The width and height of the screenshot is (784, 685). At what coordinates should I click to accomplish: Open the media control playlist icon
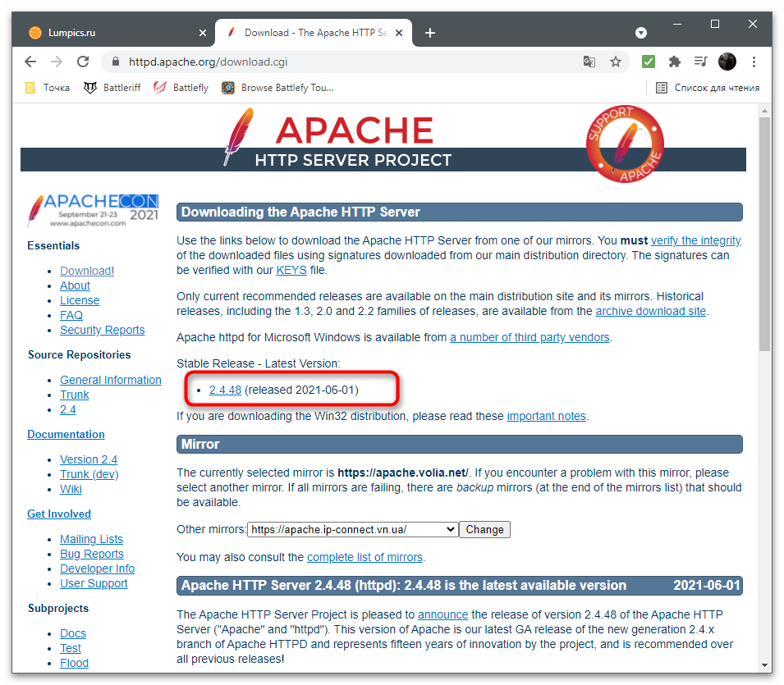(700, 62)
